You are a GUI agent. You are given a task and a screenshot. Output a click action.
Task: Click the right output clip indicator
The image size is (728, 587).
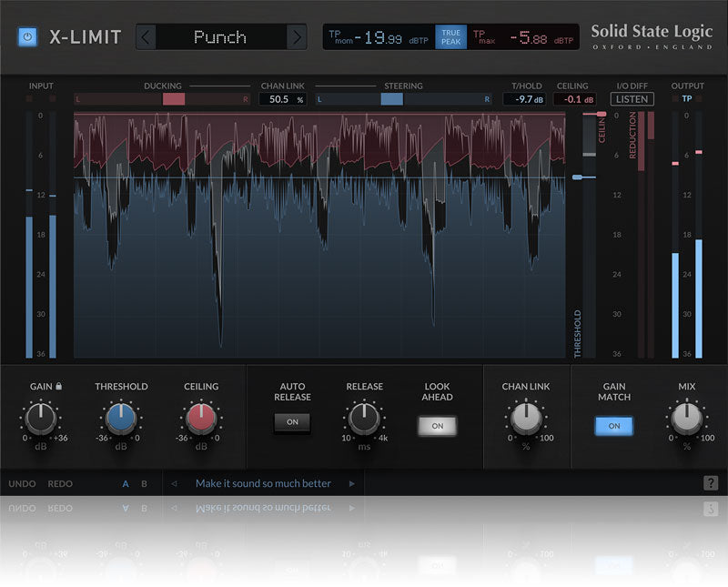698,98
